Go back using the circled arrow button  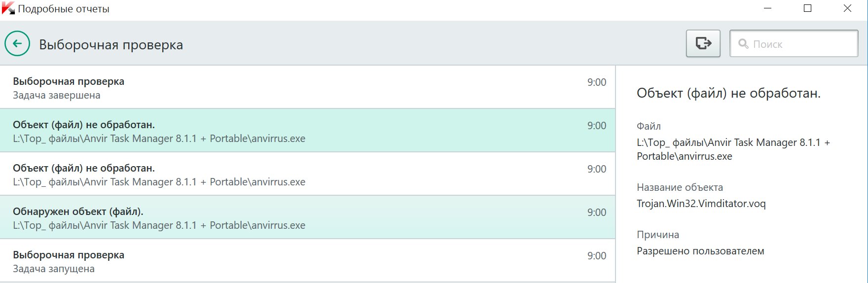coord(17,44)
